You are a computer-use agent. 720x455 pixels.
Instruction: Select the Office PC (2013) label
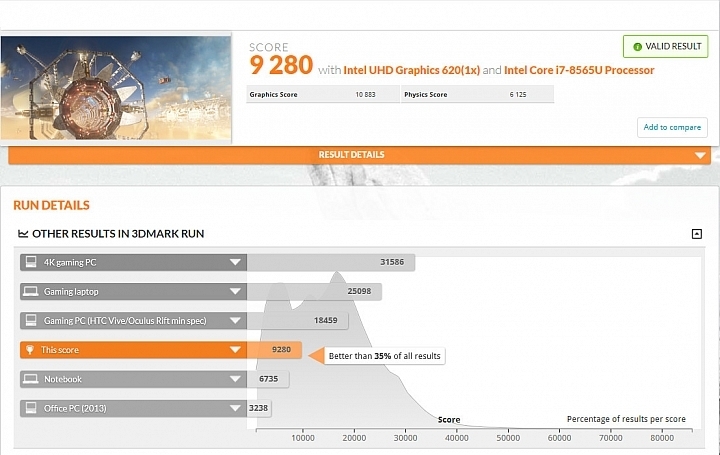pyautogui.click(x=75, y=408)
